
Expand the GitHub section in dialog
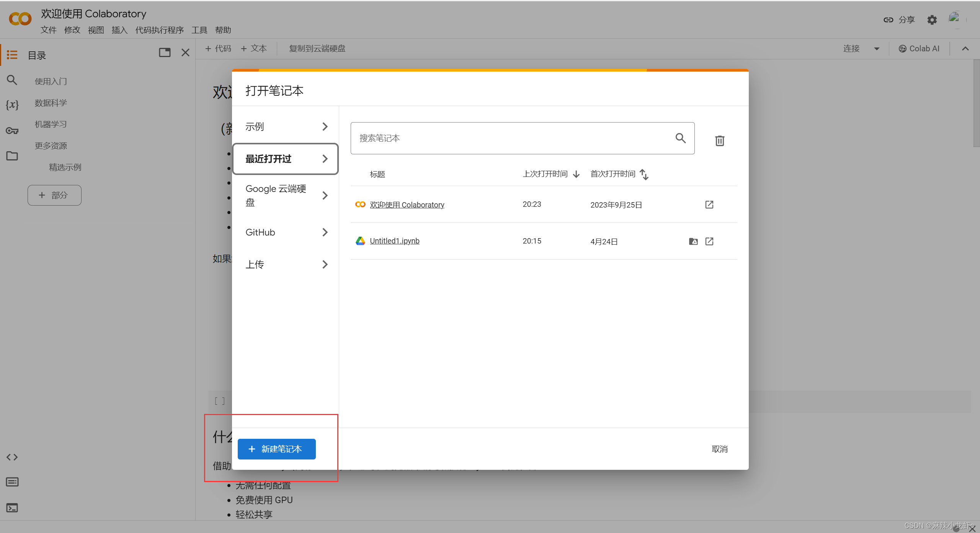[285, 232]
